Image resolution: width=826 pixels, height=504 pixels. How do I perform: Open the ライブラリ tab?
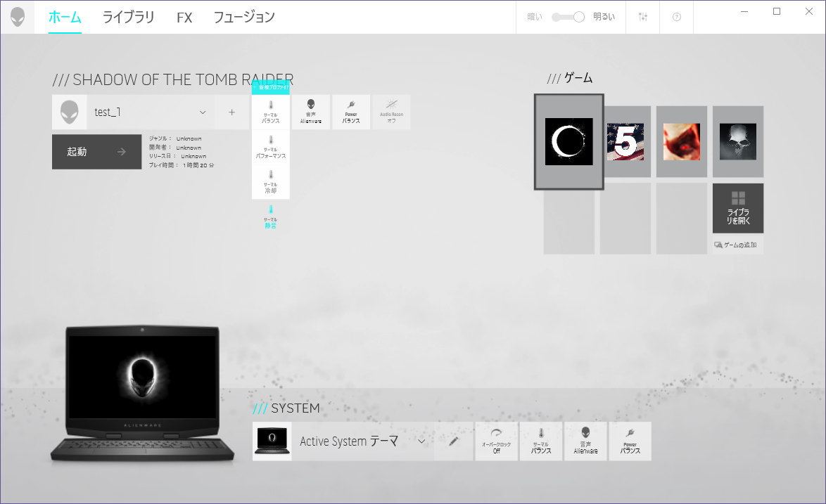[129, 18]
